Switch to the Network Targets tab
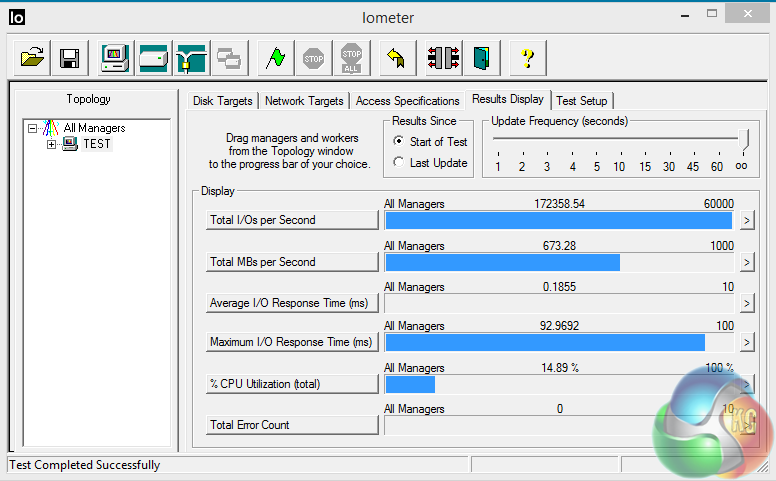The height and width of the screenshot is (481, 776). [304, 101]
